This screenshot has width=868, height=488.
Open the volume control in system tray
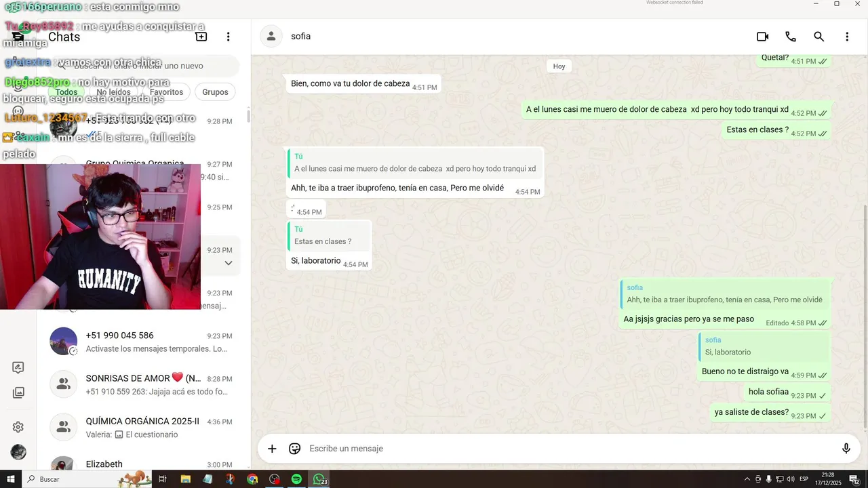click(791, 479)
